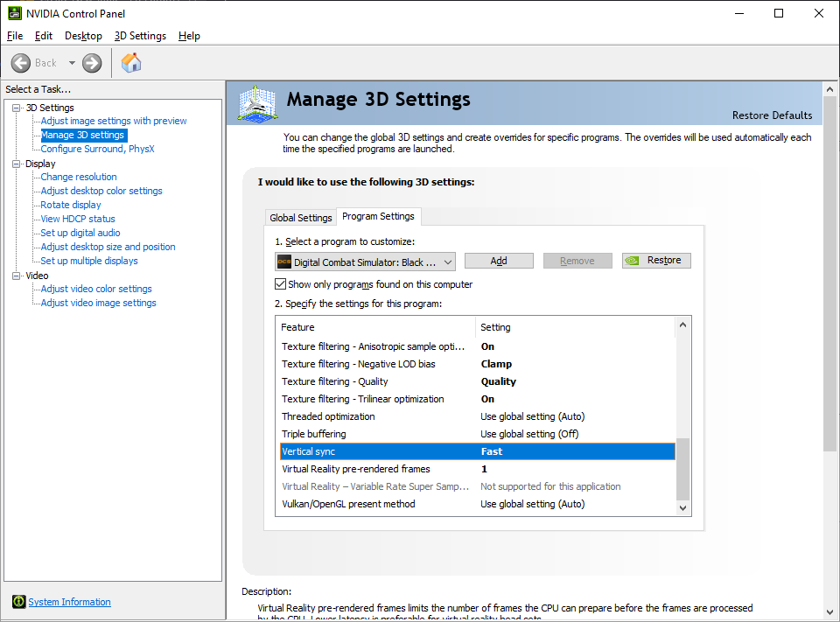
Task: Select the Threaded optimization row
Action: tap(478, 416)
